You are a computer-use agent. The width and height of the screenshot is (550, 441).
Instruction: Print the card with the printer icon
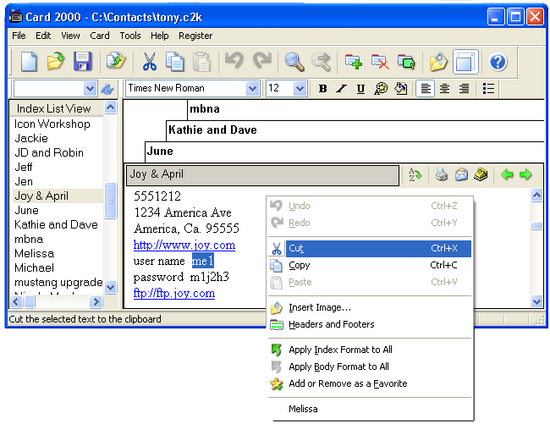click(x=442, y=174)
